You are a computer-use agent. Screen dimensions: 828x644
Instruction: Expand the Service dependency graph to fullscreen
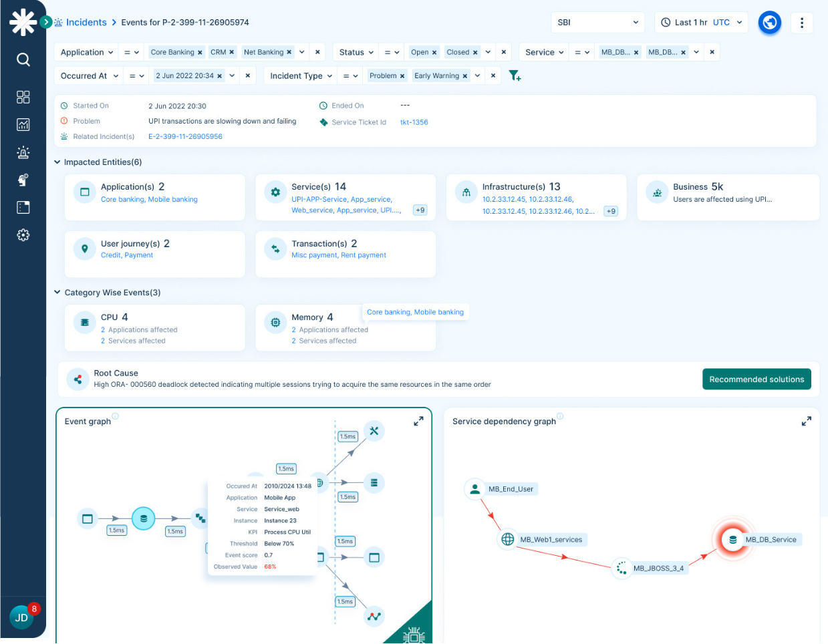[806, 422]
